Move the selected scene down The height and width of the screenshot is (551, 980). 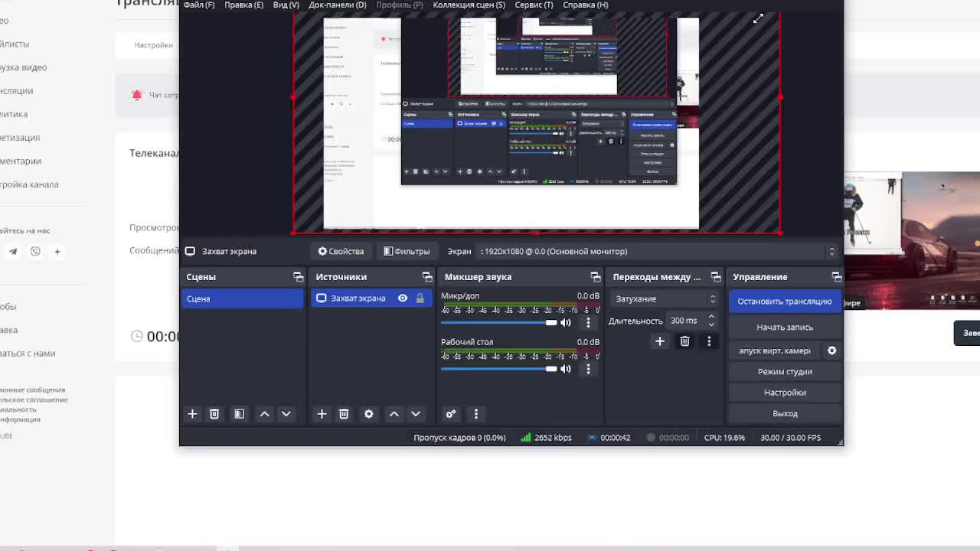(x=286, y=414)
